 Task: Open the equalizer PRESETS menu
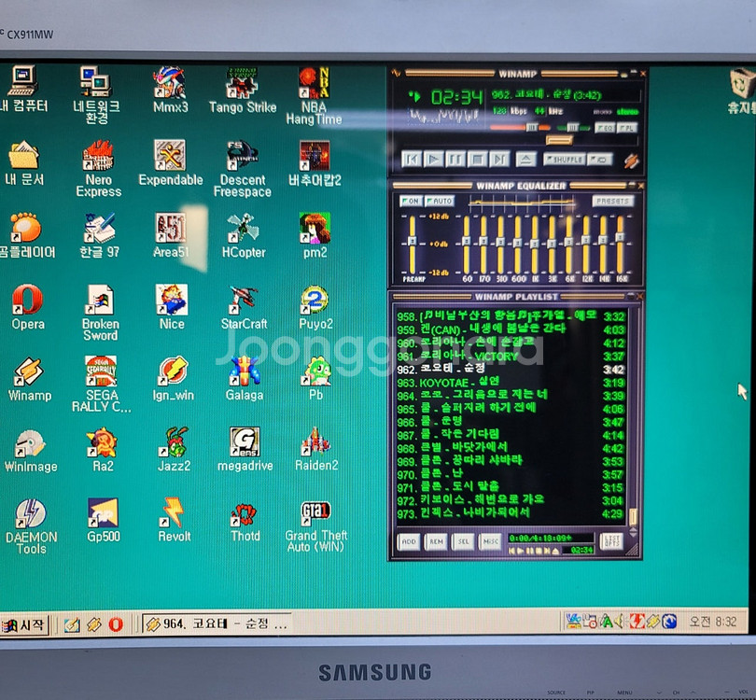click(x=612, y=201)
